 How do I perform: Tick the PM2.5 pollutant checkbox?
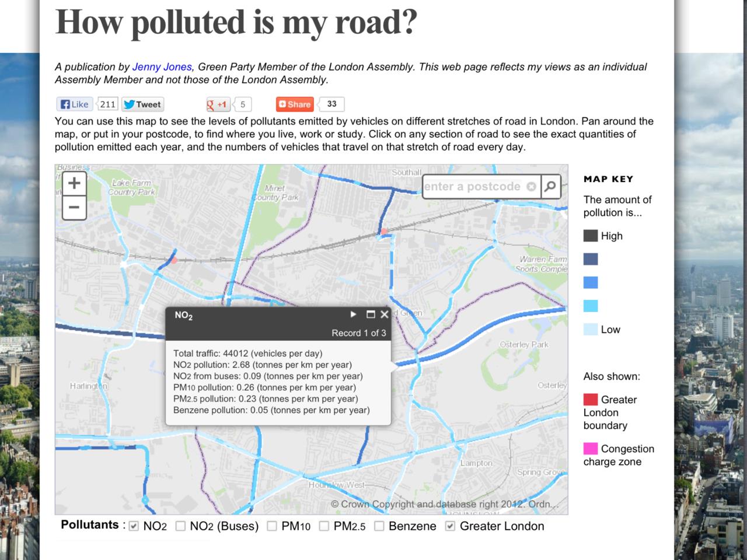[x=324, y=526]
